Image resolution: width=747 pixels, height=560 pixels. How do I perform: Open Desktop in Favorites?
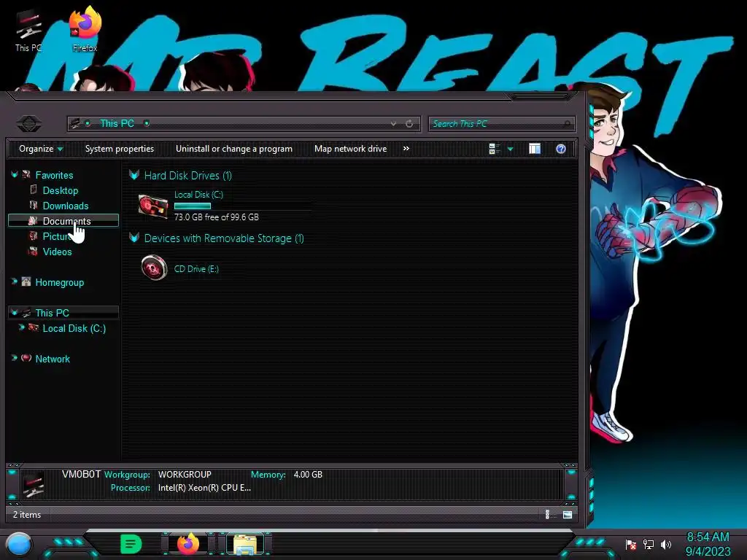[x=61, y=190]
